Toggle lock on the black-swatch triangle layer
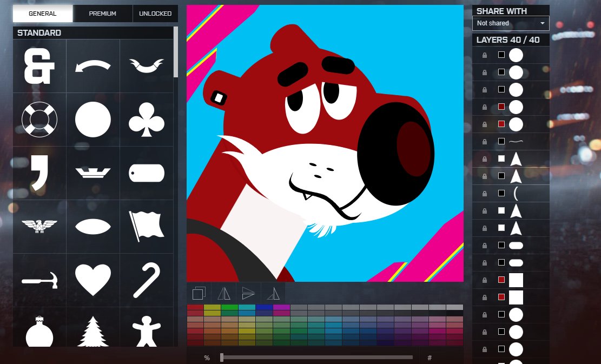The width and height of the screenshot is (601, 364). pyautogui.click(x=485, y=176)
